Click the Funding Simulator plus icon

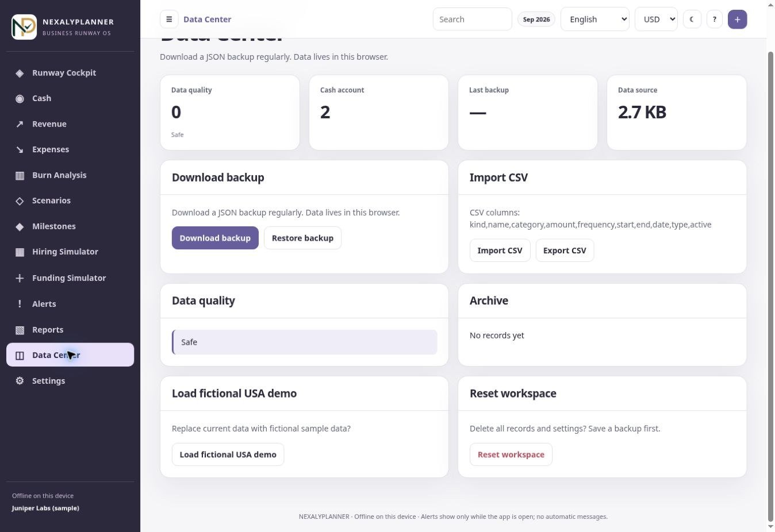click(20, 278)
